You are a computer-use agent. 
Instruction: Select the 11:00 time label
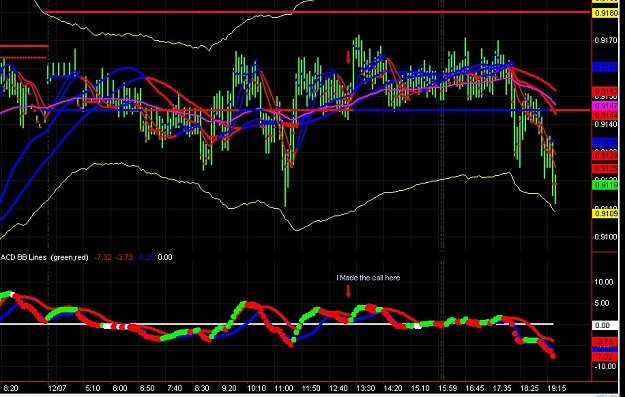pos(284,388)
